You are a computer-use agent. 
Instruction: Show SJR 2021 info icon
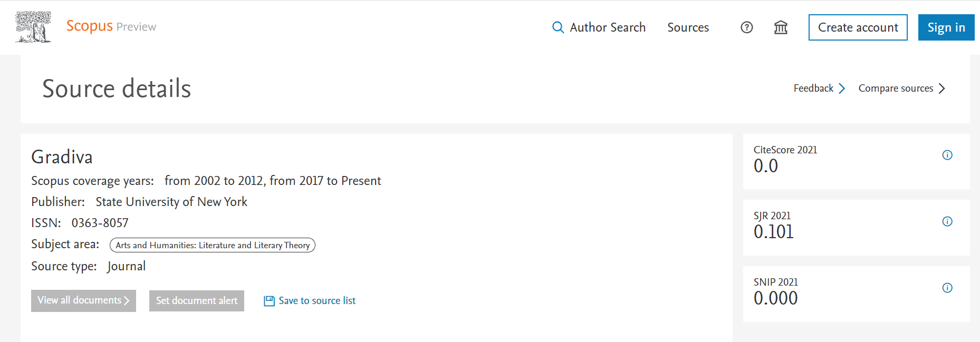coord(947,221)
